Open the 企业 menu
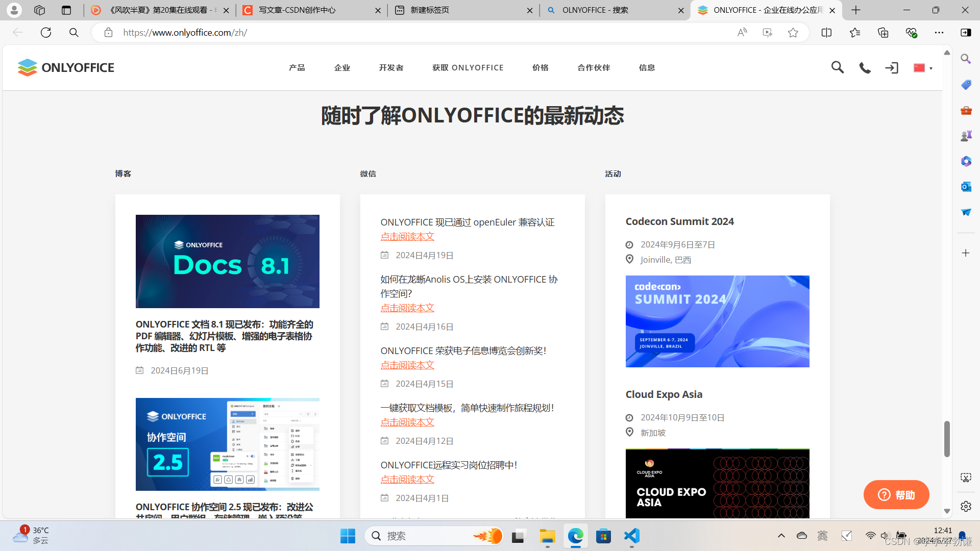980x551 pixels. (342, 68)
